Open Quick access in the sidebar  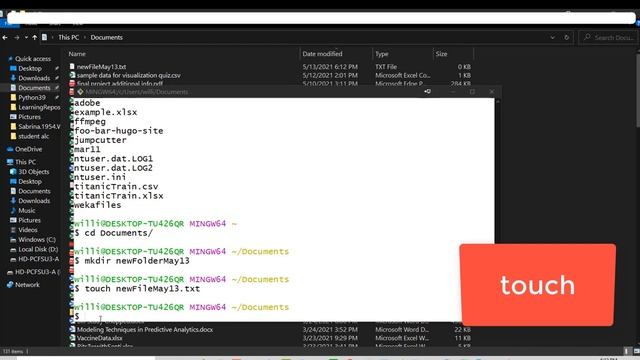(x=33, y=59)
